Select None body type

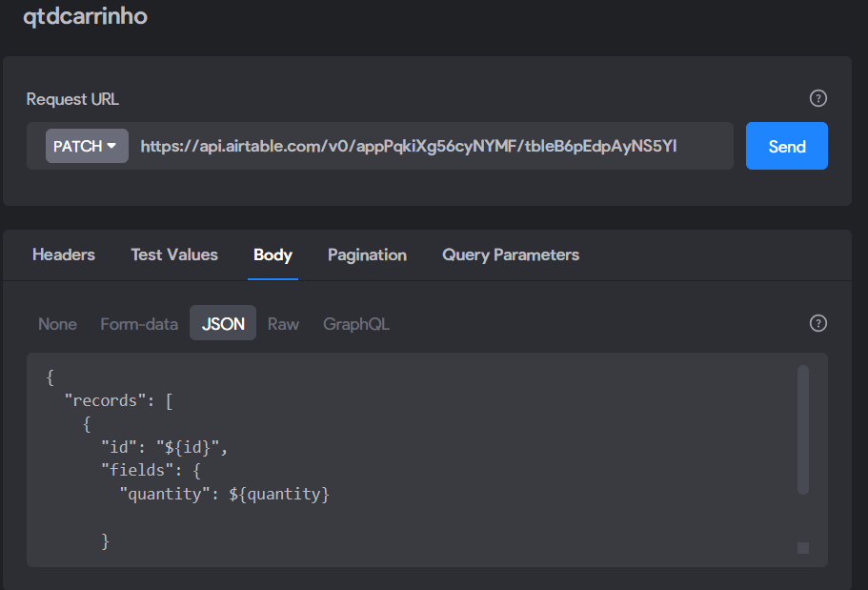tap(57, 324)
